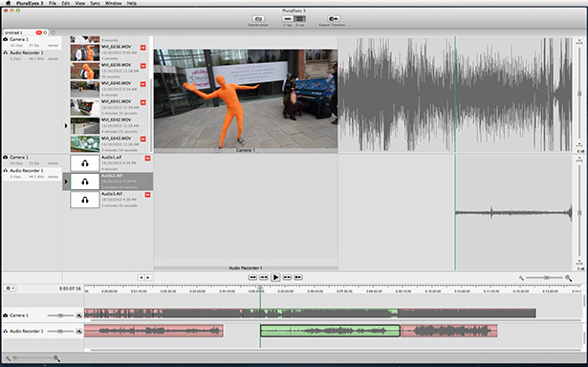
Task: Select the first pink audio clip in timeline
Action: click(x=154, y=331)
